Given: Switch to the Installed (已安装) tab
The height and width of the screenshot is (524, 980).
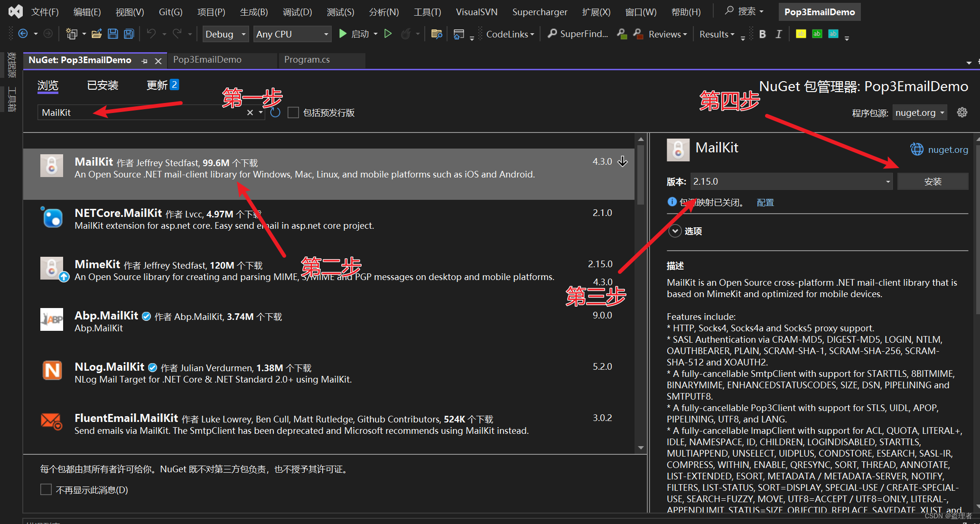Looking at the screenshot, I should [103, 85].
